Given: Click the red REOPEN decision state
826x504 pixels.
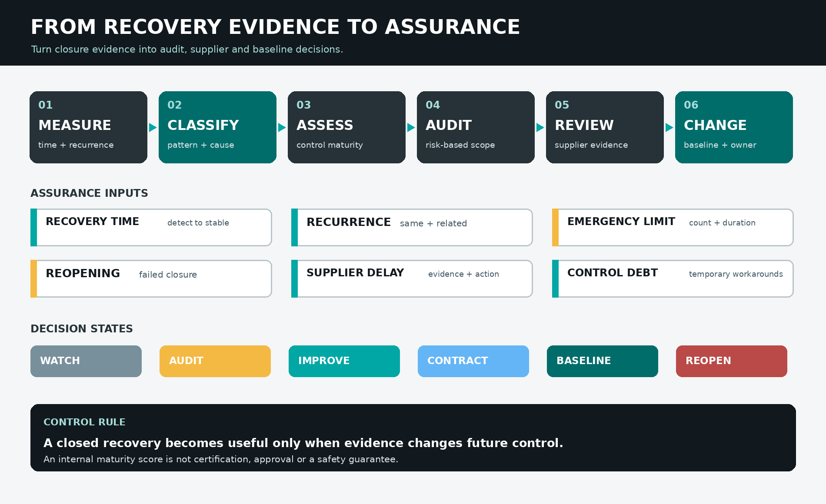Looking at the screenshot, I should point(732,361).
